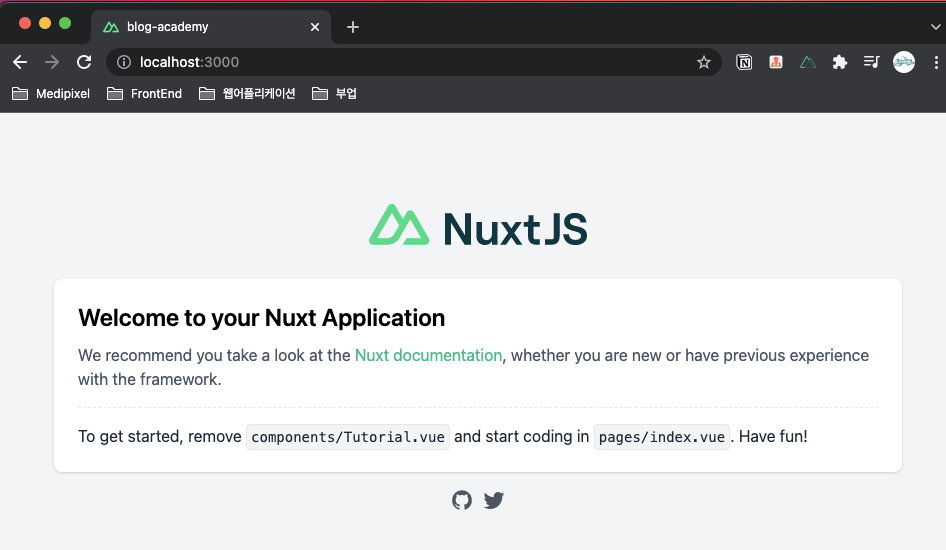Expand the tab search dropdown arrow
Screen dimensions: 946x550
click(x=935, y=27)
